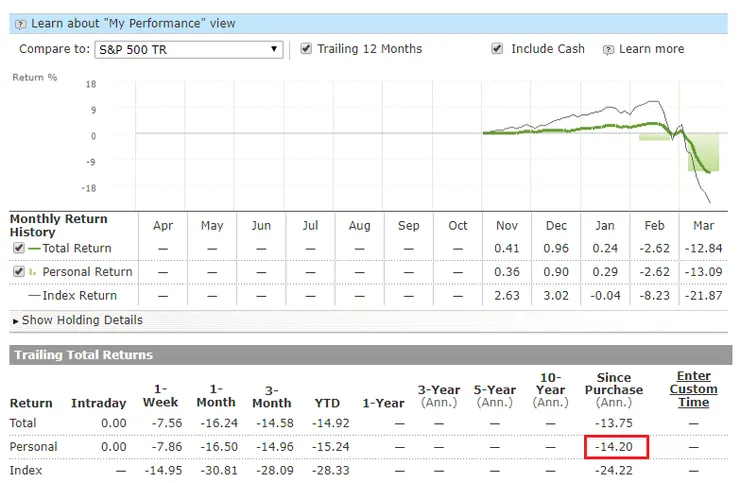This screenshot has height=483, width=740.
Task: Click the Since Purchase column header
Action: [616, 389]
